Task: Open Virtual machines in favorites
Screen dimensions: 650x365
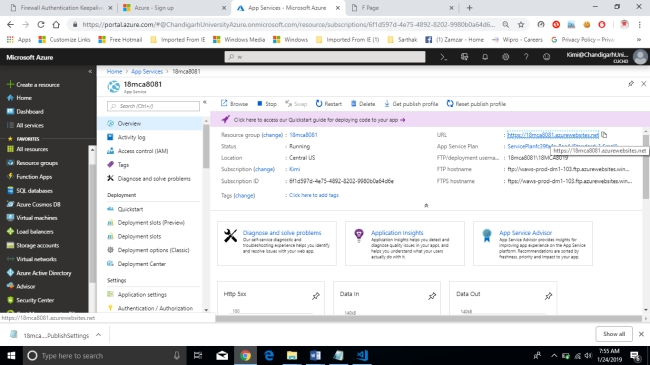Action: pyautogui.click(x=32, y=218)
